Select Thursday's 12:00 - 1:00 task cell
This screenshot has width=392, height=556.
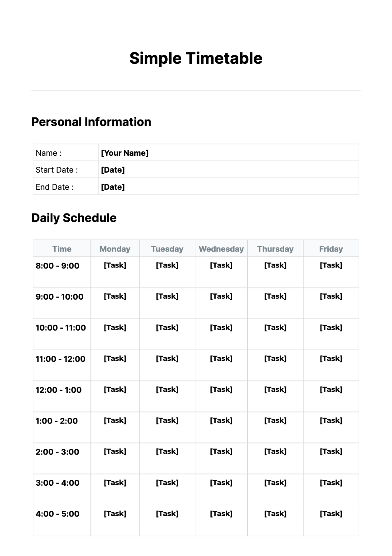pyautogui.click(x=275, y=390)
